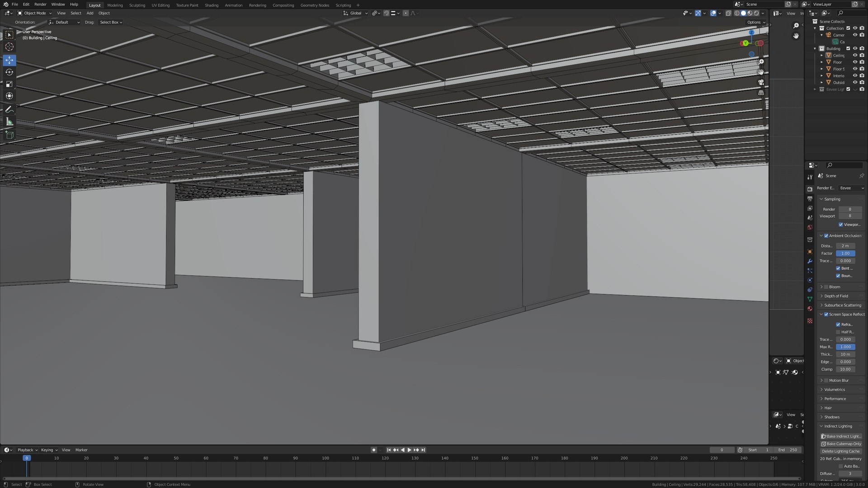Click the Measure tool icon in sidebar
Image resolution: width=868 pixels, height=488 pixels.
9,122
